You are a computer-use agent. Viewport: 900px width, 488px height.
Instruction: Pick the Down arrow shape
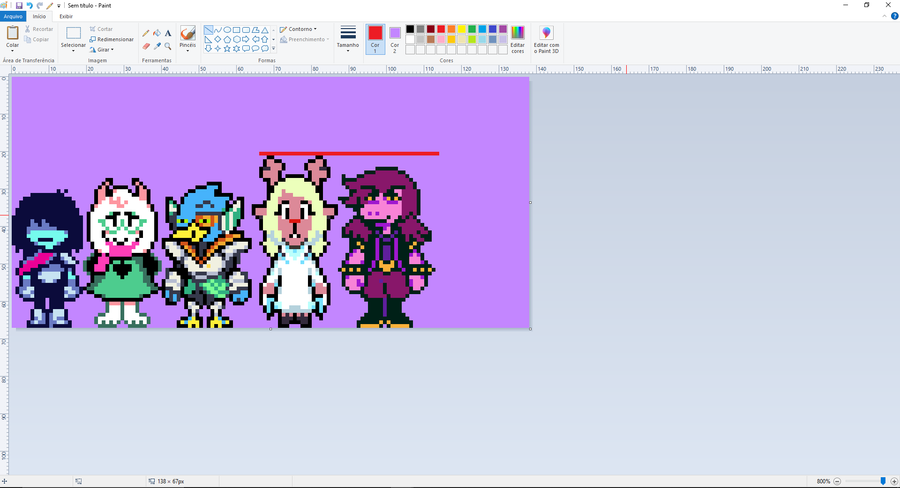(208, 49)
